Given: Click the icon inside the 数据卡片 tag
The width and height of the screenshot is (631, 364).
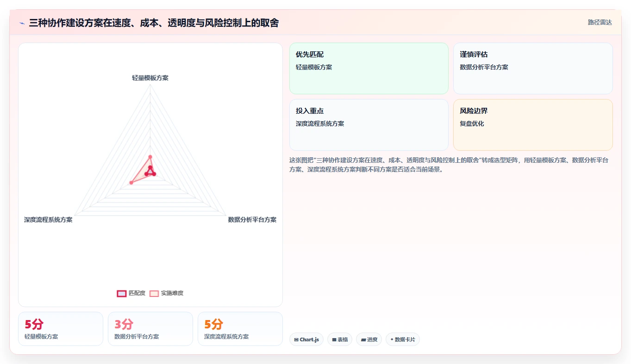Looking at the screenshot, I should click(x=392, y=339).
